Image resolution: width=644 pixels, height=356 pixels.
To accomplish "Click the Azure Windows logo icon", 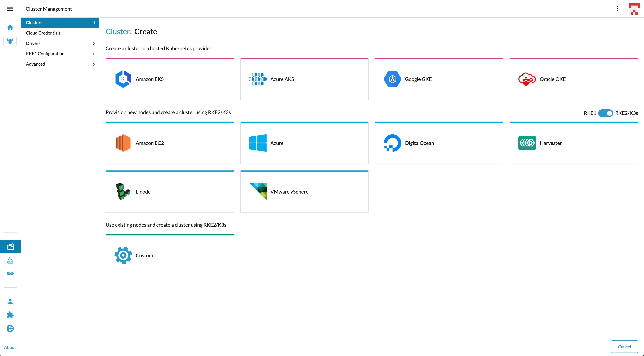I will coord(258,143).
